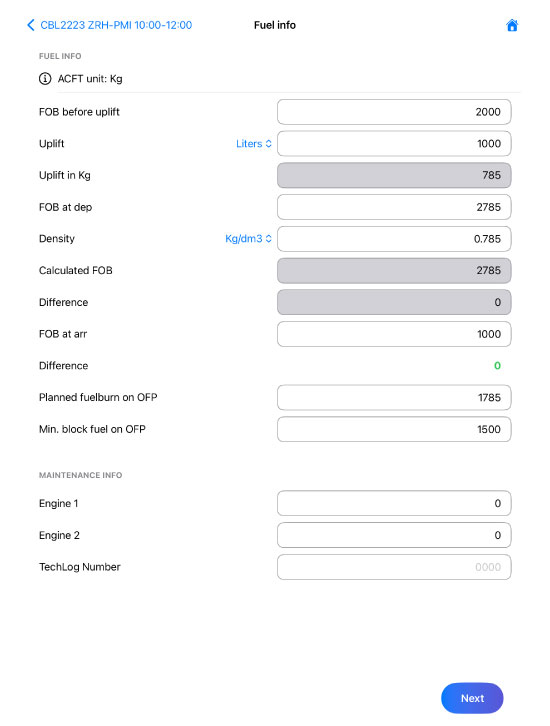
Task: Tap the home icon
Action: [512, 25]
